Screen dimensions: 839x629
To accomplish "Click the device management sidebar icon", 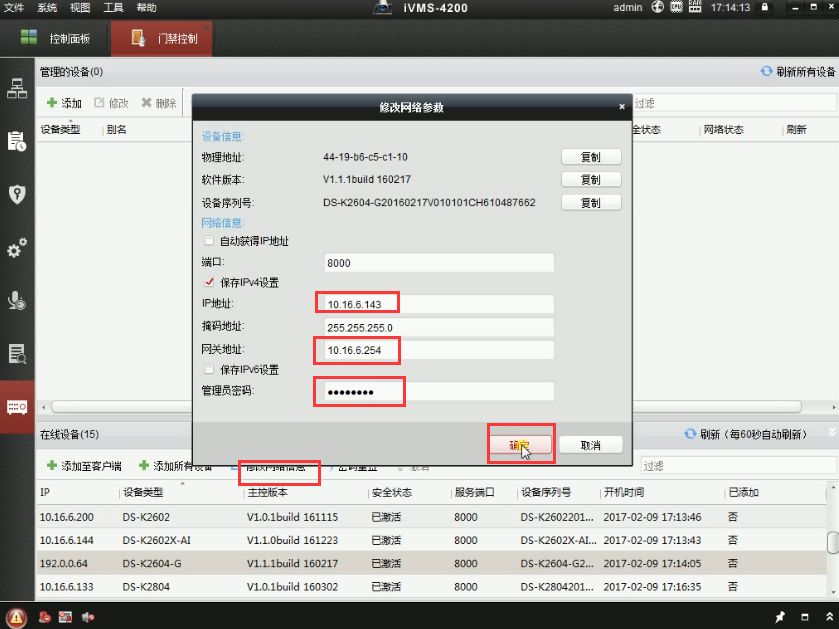I will [17, 406].
